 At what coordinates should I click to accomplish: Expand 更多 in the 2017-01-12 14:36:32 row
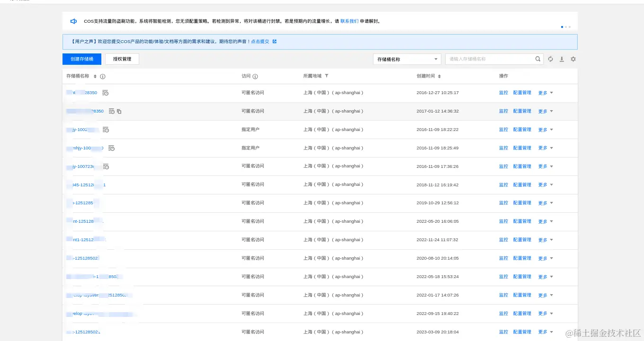(x=546, y=111)
